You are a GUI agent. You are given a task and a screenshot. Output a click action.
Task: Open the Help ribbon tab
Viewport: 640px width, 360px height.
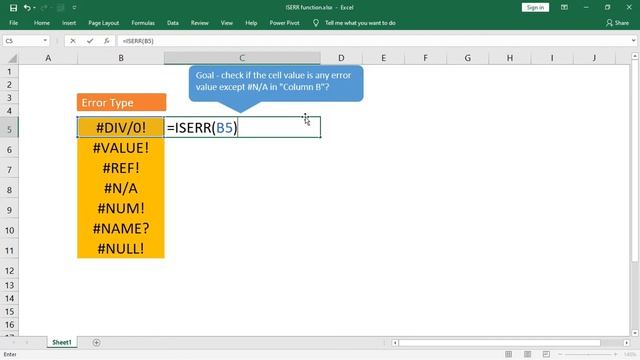[251, 23]
